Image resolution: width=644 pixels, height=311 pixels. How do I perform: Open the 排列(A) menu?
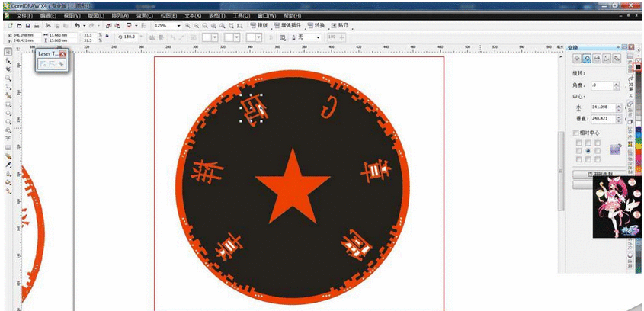click(120, 15)
